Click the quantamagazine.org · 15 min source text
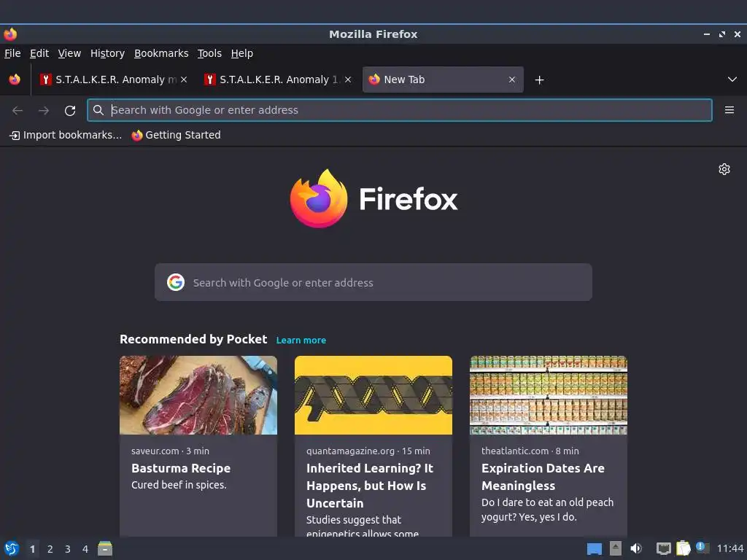Viewport: 747px width, 560px height. pyautogui.click(x=368, y=451)
